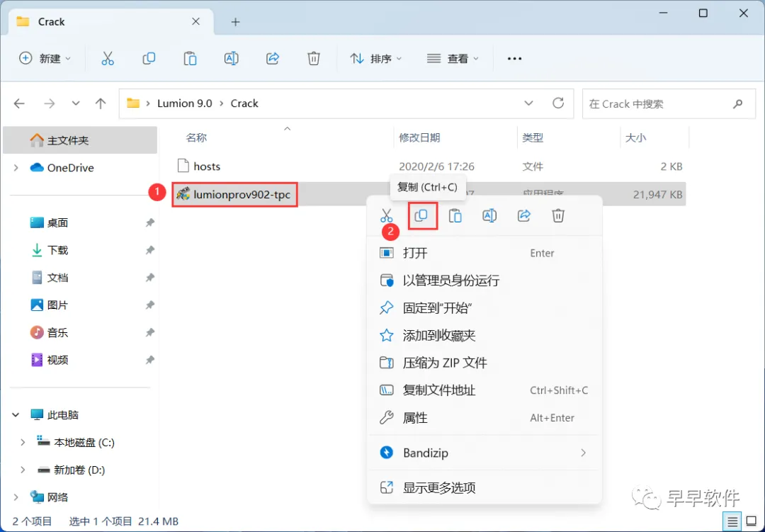Click the Paste icon in the top toolbar

point(190,59)
